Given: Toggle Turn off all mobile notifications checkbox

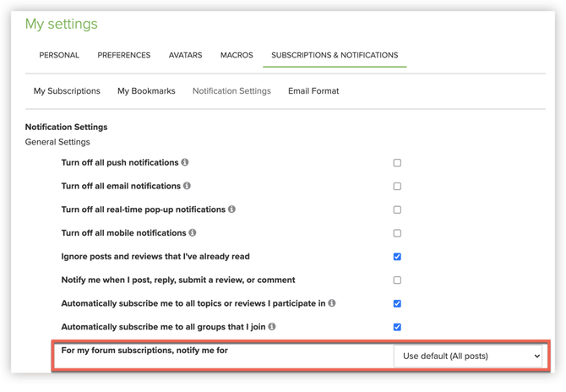Looking at the screenshot, I should tap(397, 233).
